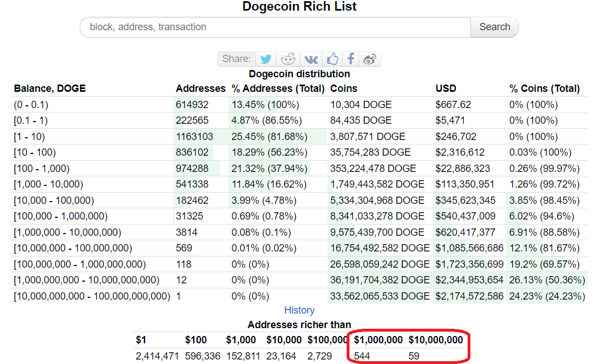
Task: Select the '% Addresses (Total)' column header
Action: click(278, 88)
